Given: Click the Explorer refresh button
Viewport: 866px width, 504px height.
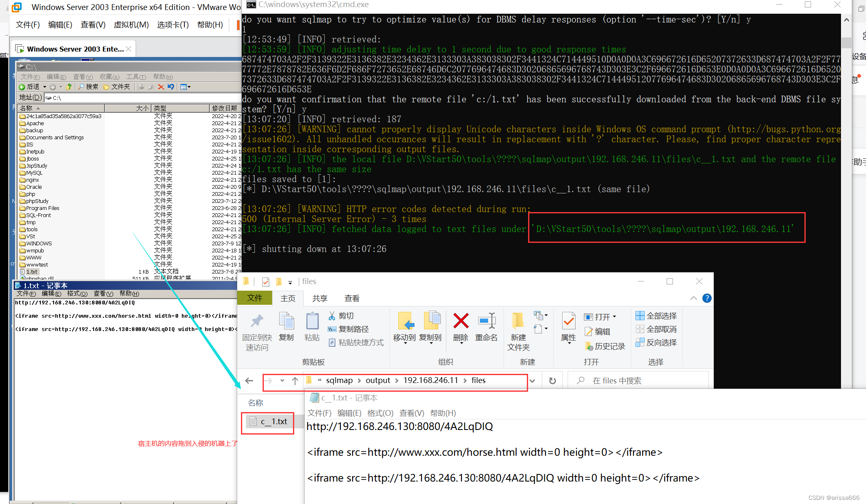Looking at the screenshot, I should 552,380.
